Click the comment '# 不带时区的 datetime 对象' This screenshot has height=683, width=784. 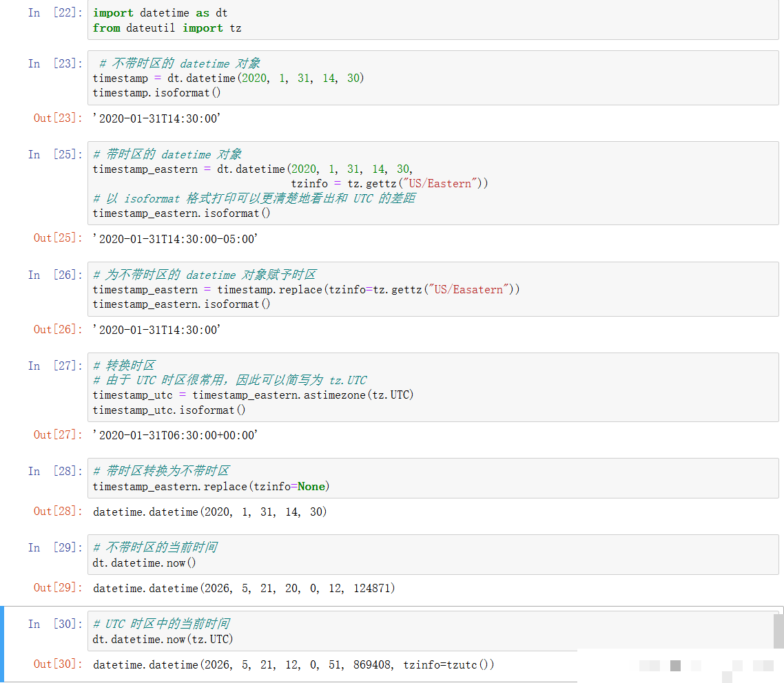[x=180, y=63]
